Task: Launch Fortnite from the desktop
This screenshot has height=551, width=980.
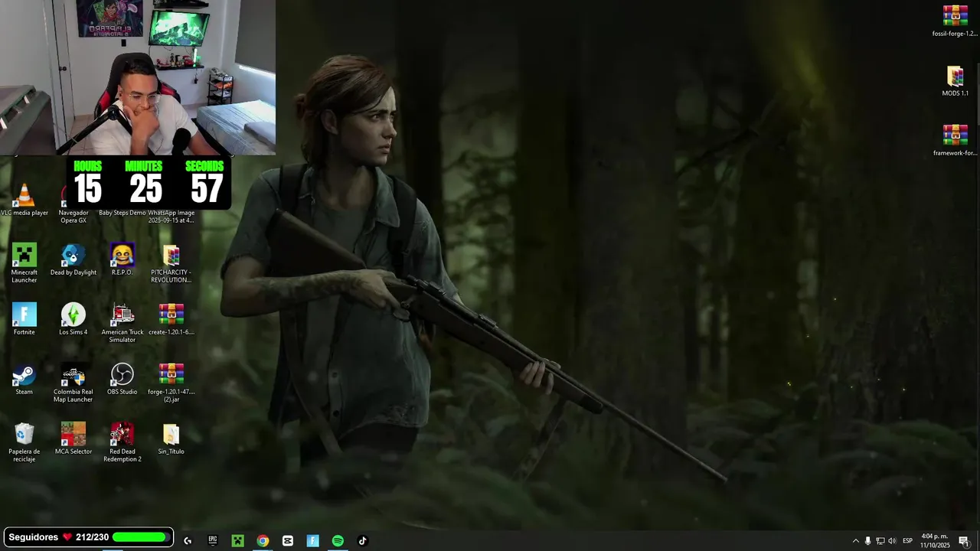Action: point(24,320)
